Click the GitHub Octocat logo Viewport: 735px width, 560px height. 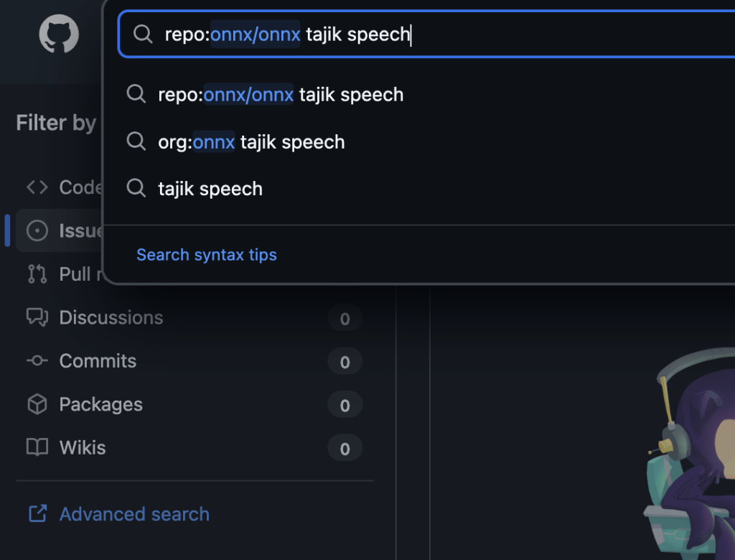pos(59,34)
